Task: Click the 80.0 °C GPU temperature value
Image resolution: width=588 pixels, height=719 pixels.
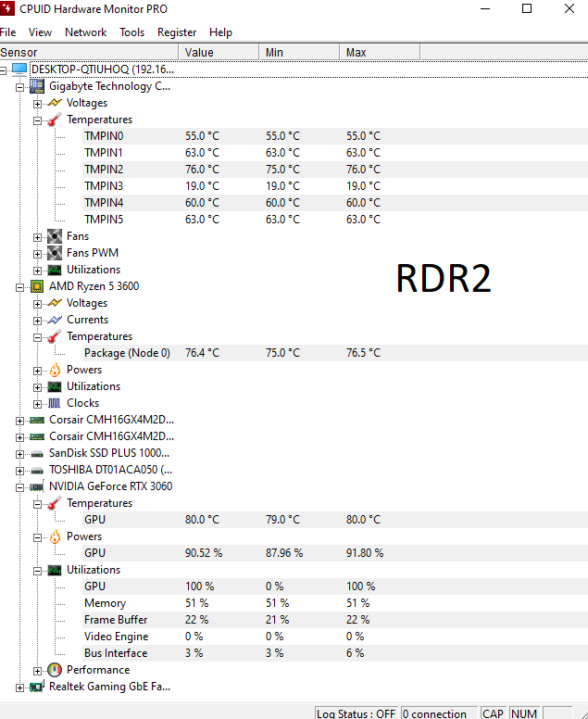Action: [202, 520]
